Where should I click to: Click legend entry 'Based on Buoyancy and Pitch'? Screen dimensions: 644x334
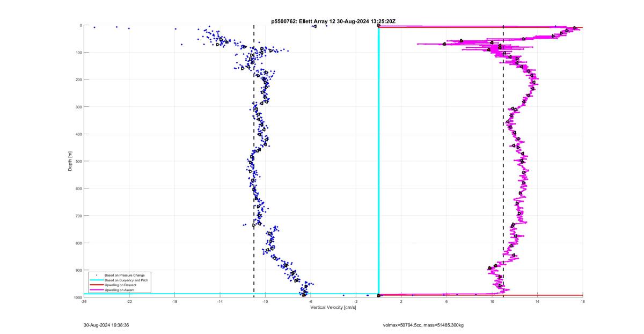(x=126, y=280)
